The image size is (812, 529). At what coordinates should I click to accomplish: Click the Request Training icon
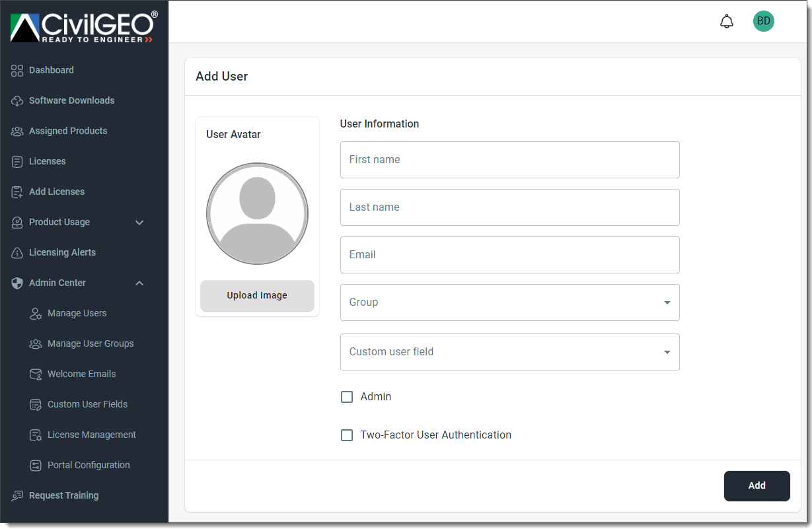tap(16, 495)
